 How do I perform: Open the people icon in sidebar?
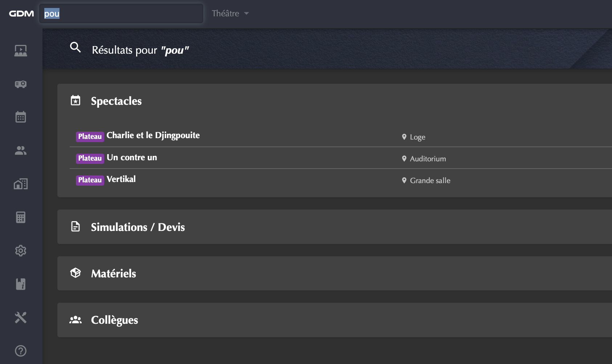(x=21, y=150)
